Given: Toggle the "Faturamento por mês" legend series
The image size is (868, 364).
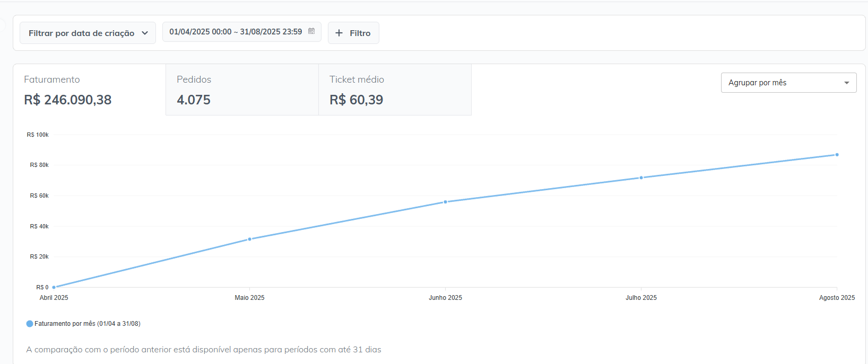Looking at the screenshot, I should click(x=83, y=324).
